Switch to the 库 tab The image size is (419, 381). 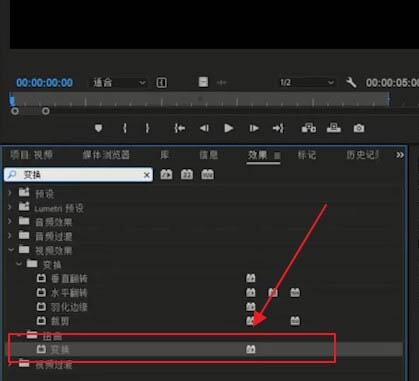(165, 155)
